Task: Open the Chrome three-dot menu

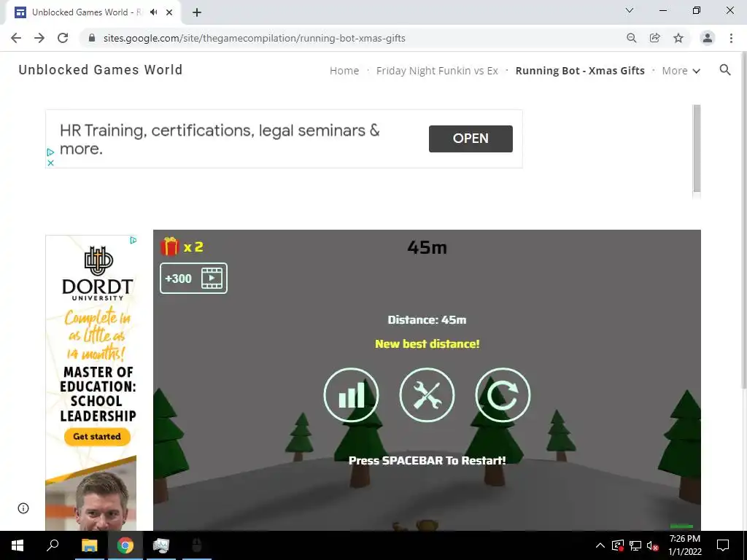Action: click(x=731, y=38)
